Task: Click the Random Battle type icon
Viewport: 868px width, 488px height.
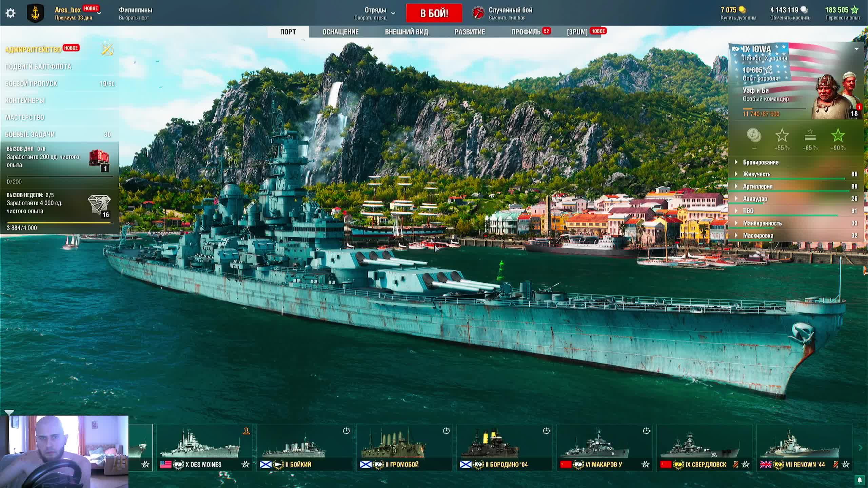Action: 478,13
